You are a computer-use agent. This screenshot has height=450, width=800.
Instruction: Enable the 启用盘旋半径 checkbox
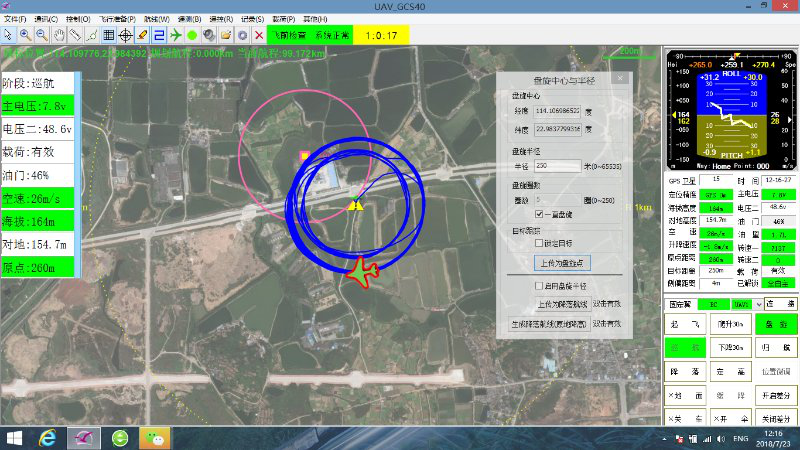click(x=539, y=285)
